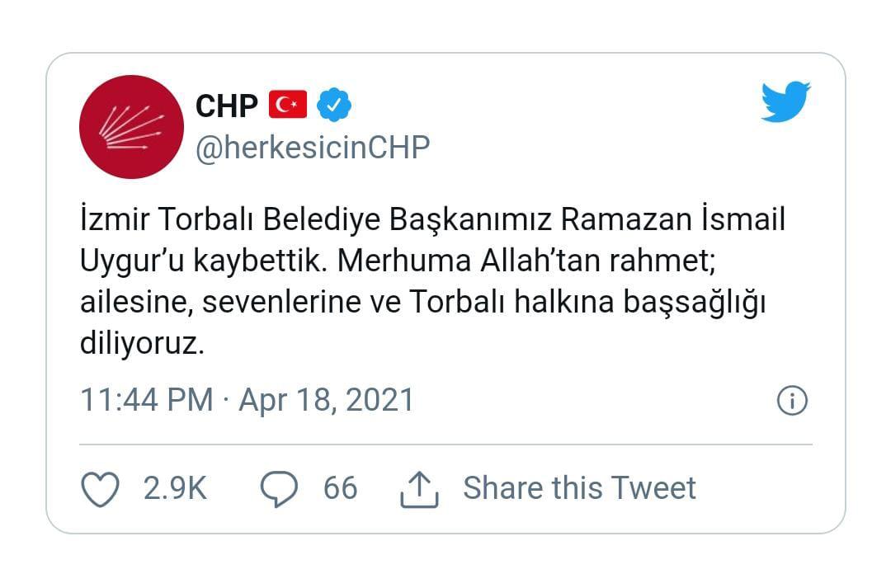The height and width of the screenshot is (588, 891).
Task: Like the tweet with the heart icon
Action: [x=100, y=488]
